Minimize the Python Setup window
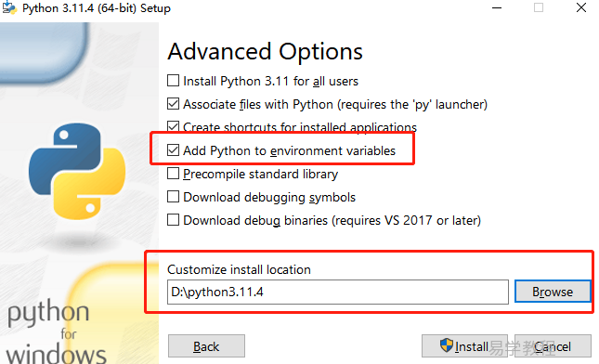 (497, 7)
